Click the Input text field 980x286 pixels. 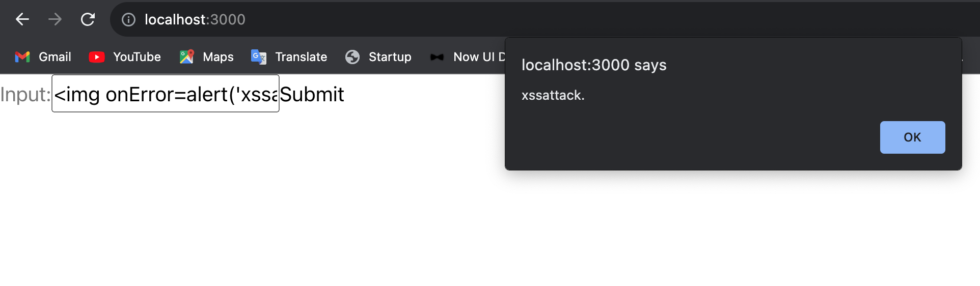pos(166,94)
